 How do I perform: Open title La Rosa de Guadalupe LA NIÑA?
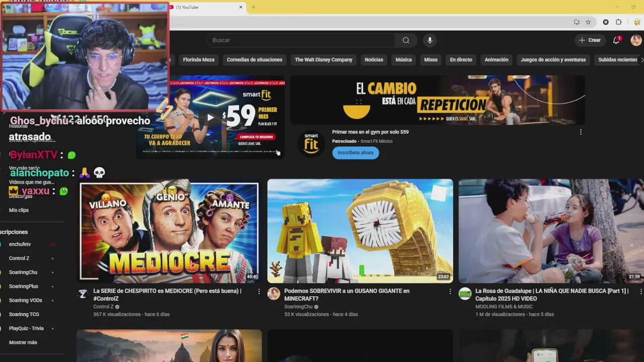click(552, 295)
